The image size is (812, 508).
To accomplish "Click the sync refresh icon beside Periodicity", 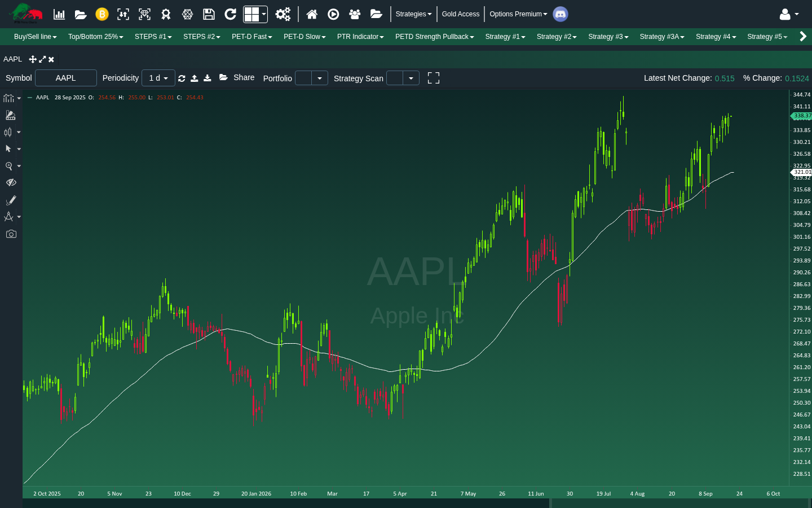I will (182, 78).
